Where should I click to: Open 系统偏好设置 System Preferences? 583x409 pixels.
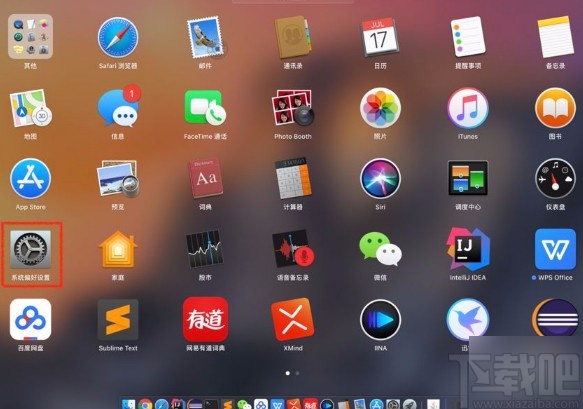click(30, 249)
